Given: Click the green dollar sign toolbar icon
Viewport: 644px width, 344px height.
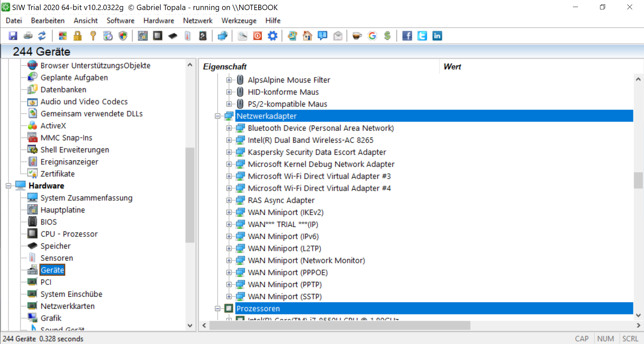Looking at the screenshot, I should pyautogui.click(x=387, y=36).
